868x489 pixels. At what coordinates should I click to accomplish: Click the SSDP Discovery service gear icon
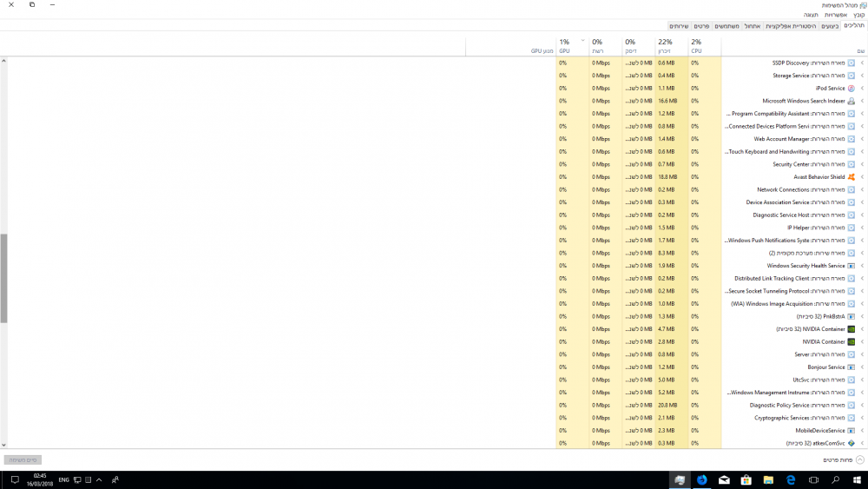pyautogui.click(x=851, y=63)
